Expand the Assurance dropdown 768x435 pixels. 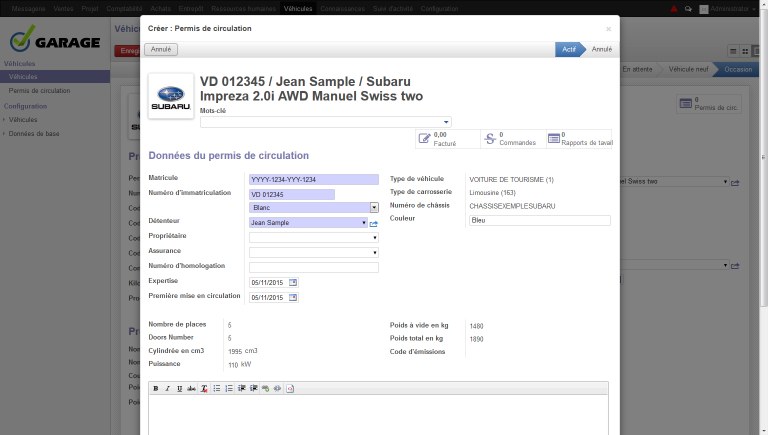click(374, 252)
